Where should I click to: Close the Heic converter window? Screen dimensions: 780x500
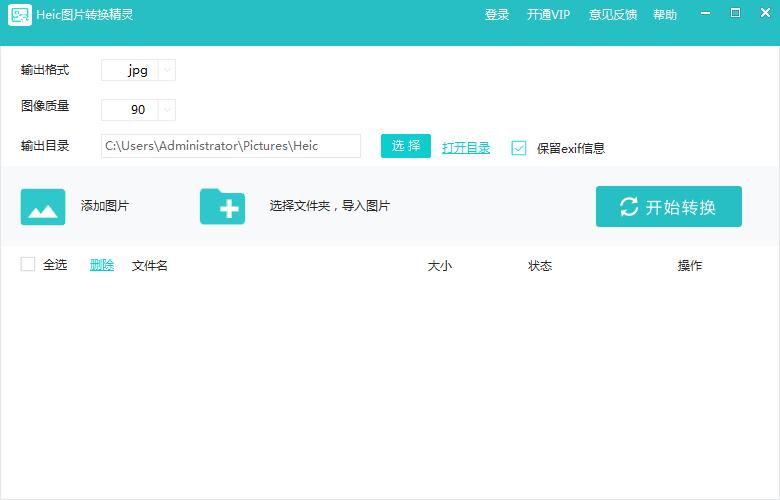762,14
